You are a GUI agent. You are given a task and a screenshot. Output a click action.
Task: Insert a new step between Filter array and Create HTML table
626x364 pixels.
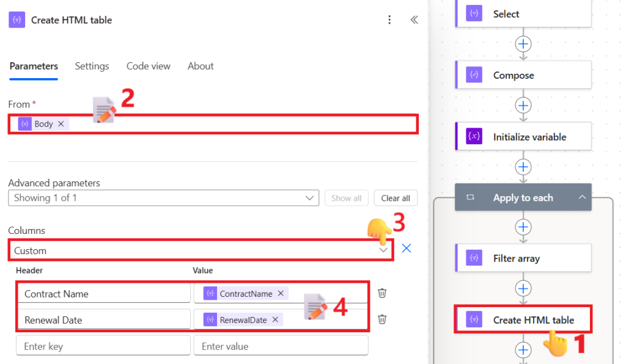(523, 288)
